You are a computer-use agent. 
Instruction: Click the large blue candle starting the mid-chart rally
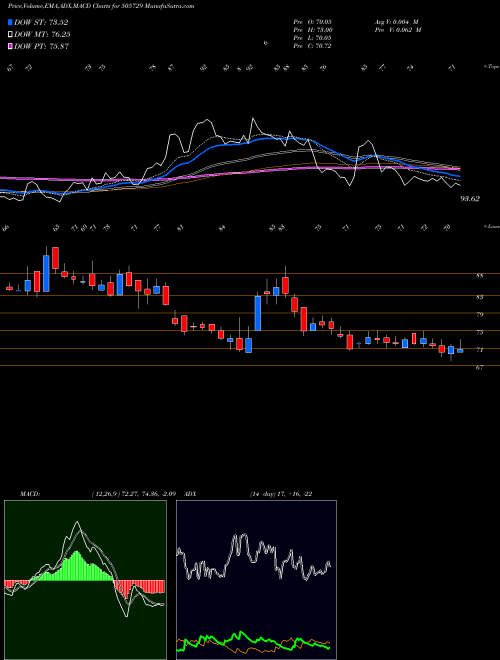(x=258, y=313)
